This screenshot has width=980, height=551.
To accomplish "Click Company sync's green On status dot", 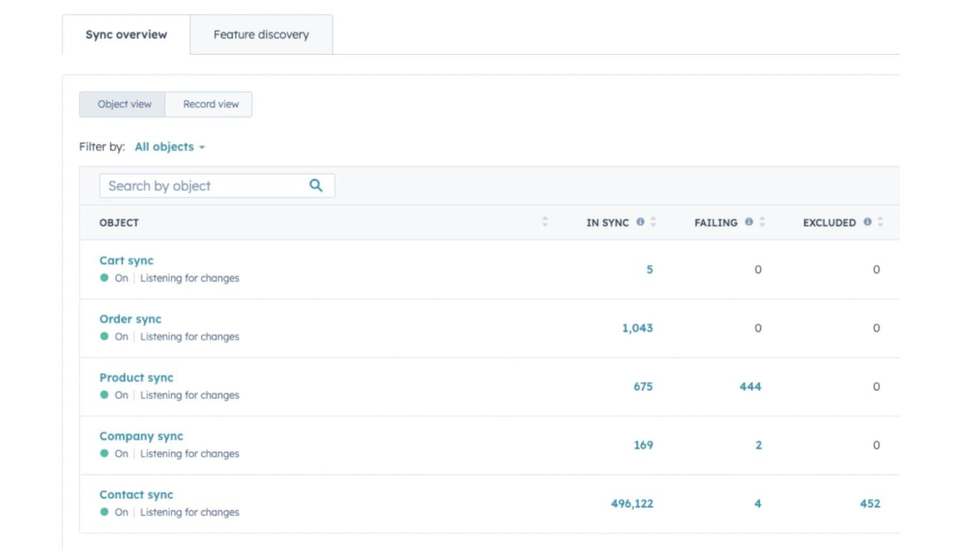I will click(104, 453).
